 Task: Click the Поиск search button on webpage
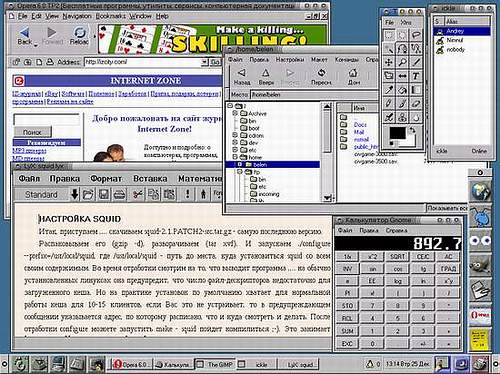(x=32, y=132)
